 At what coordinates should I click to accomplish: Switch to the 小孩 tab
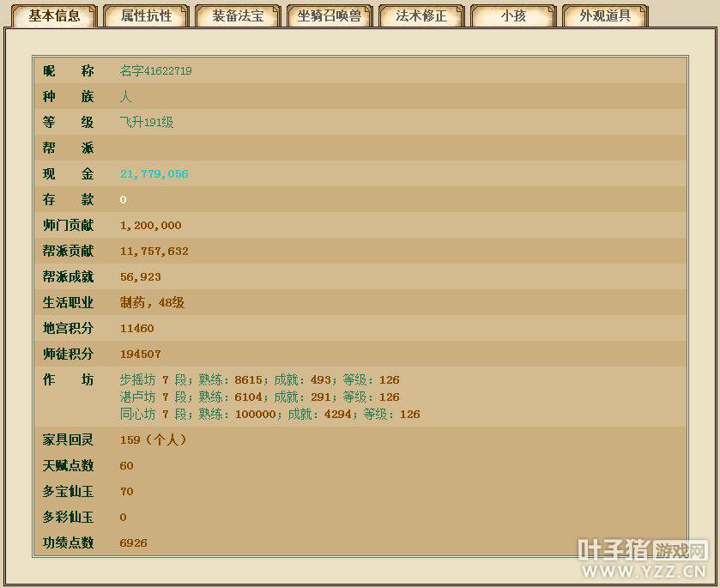(x=513, y=15)
